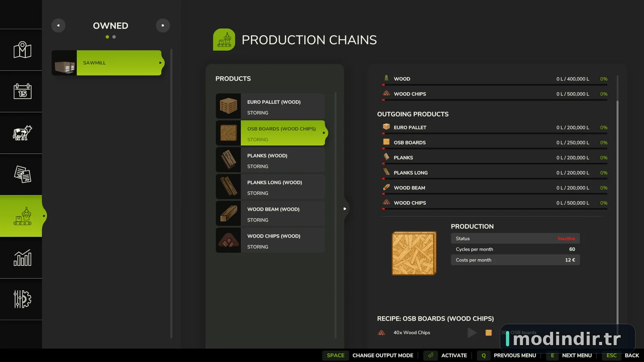Viewport: 644px width, 362px height.
Task: Select the Euro Pallet (Wood) production
Action: pyautogui.click(x=270, y=106)
